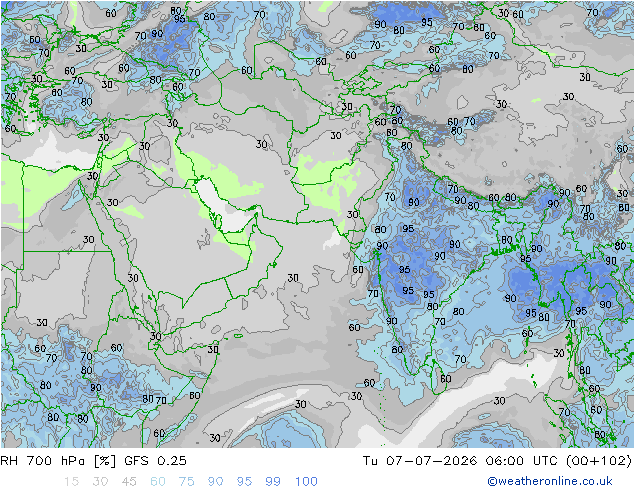Click the 'GFS 0.25' model label
The width and height of the screenshot is (634, 490).
[155, 460]
